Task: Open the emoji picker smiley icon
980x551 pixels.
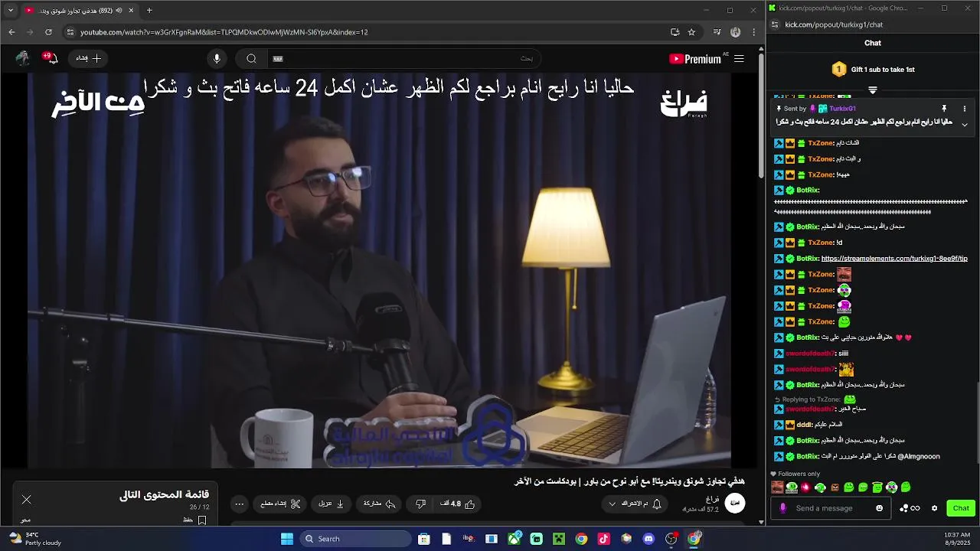Action: 879,508
